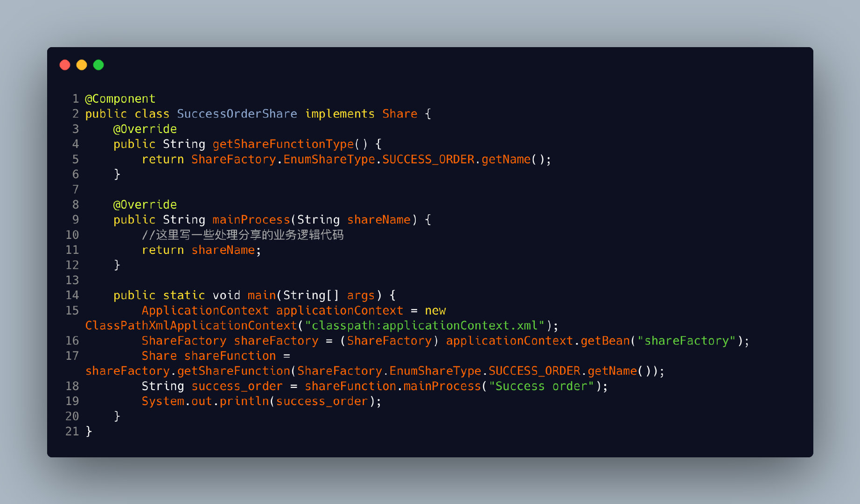The height and width of the screenshot is (504, 860).
Task: Click the red close window dot
Action: tap(65, 65)
